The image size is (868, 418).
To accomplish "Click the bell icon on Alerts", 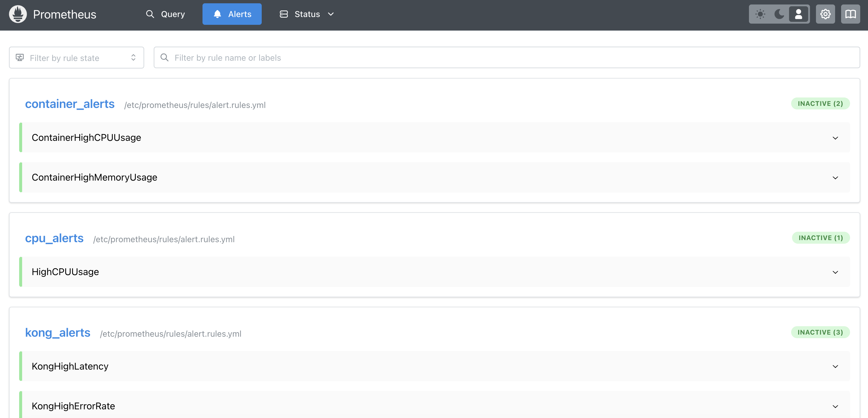I will [x=217, y=14].
